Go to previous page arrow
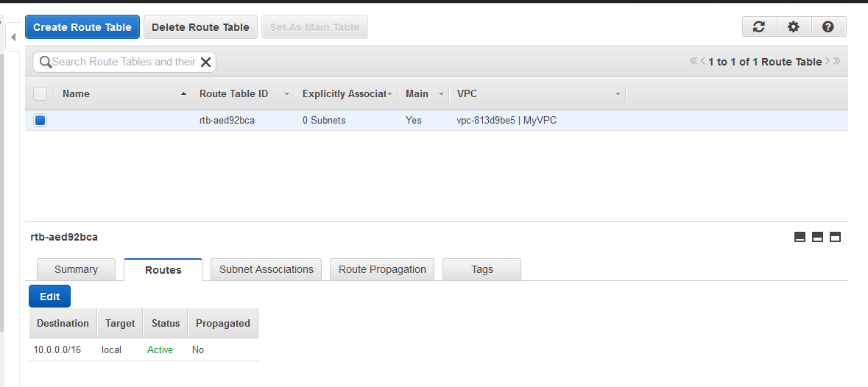The image size is (868, 387). (x=702, y=61)
